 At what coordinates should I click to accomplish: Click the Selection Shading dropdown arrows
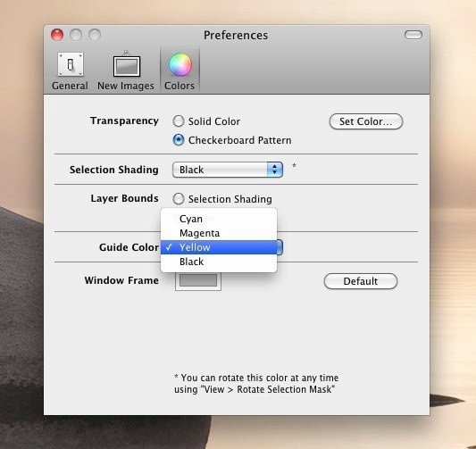[x=275, y=170]
